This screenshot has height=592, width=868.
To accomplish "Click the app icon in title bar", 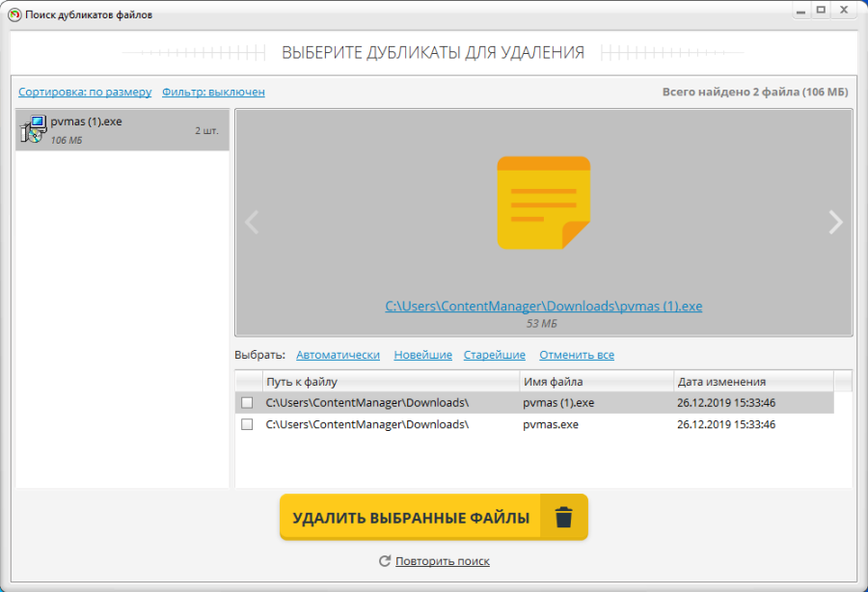I will tap(14, 14).
